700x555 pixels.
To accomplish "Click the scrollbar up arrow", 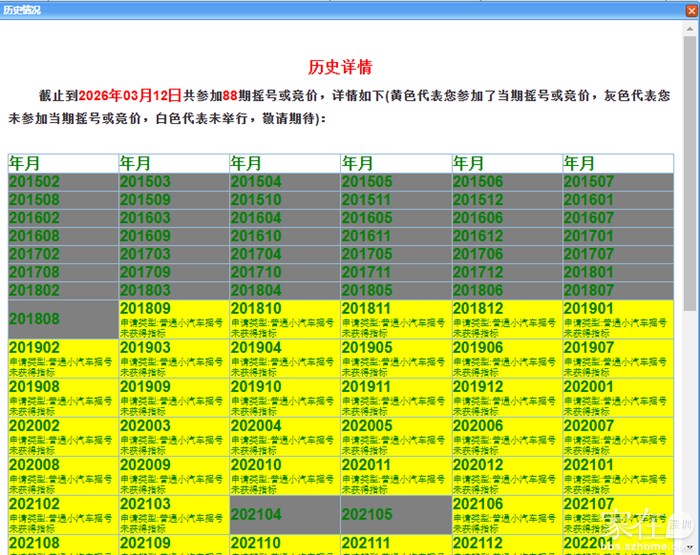I will (691, 27).
